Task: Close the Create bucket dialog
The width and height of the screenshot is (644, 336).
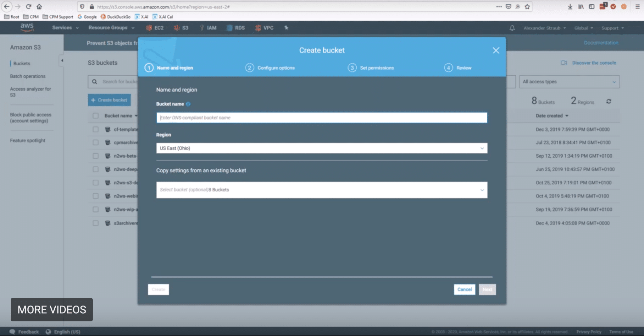Action: tap(496, 50)
